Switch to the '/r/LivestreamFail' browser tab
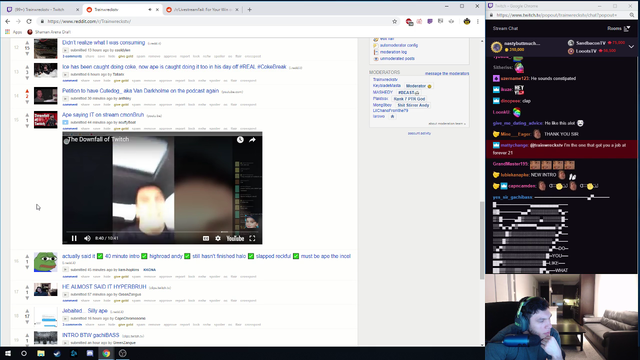640x360 pixels. click(202, 9)
